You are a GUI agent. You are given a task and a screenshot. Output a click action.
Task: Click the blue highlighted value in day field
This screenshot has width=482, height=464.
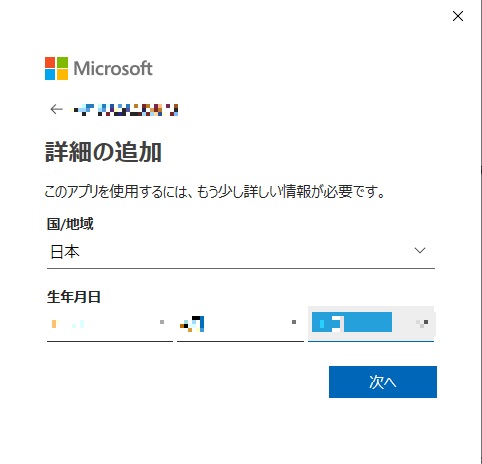[x=352, y=322]
